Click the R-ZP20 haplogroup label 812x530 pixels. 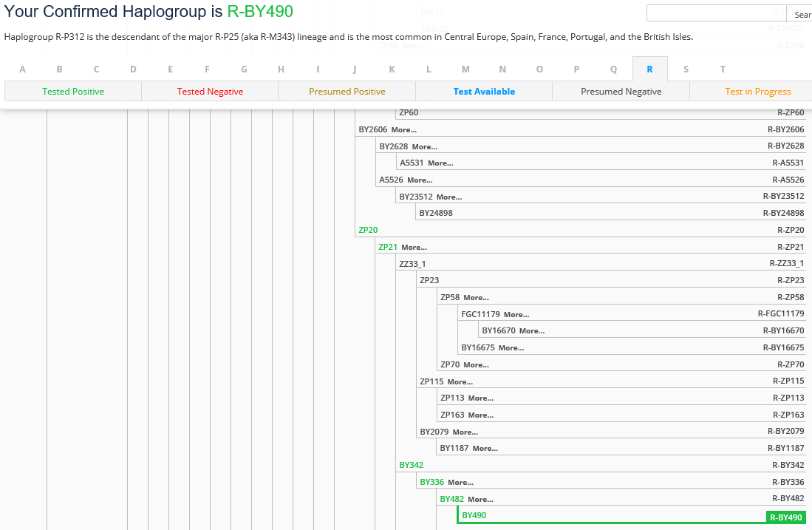pyautogui.click(x=791, y=230)
